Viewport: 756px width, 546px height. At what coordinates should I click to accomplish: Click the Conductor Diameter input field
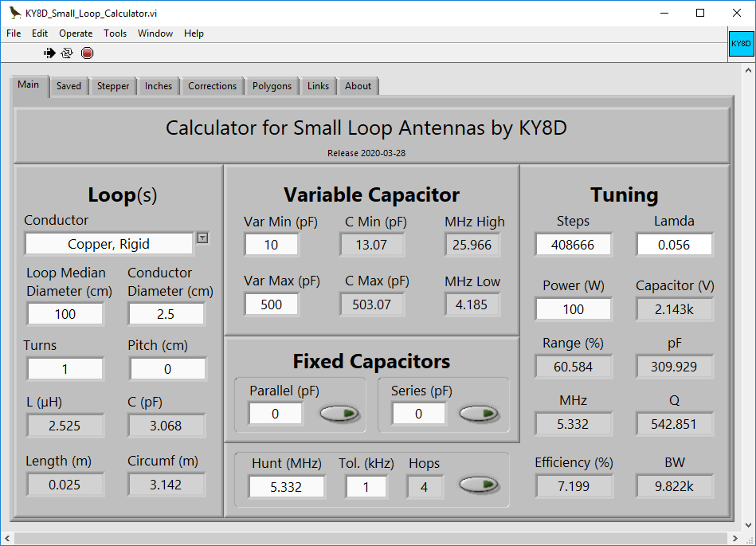point(166,314)
